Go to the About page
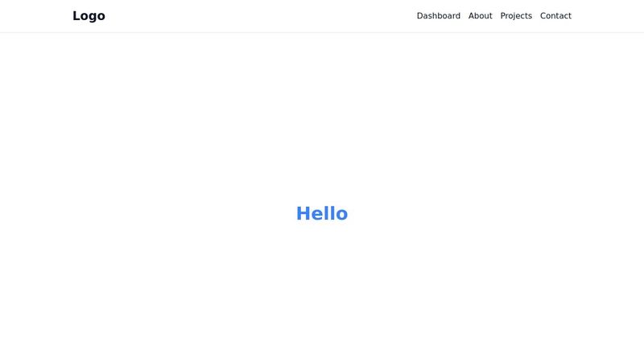 (480, 16)
